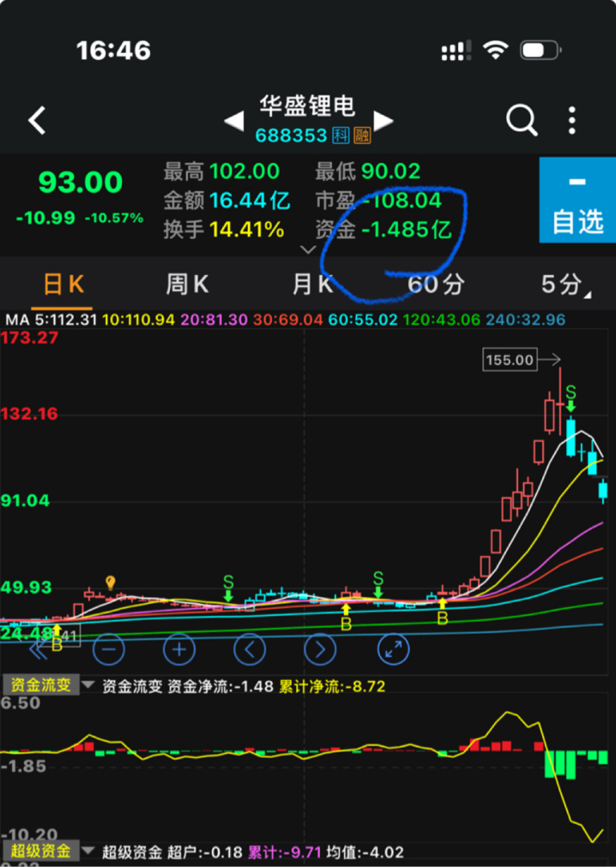Tap the 10:110.94 moving average legend
Image resolution: width=616 pixels, height=867 pixels.
coord(138,319)
